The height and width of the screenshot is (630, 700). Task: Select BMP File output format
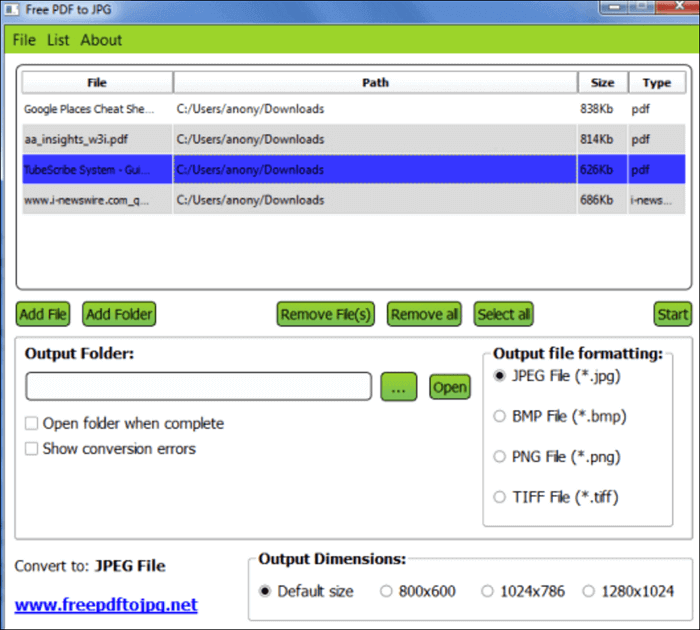click(x=500, y=416)
